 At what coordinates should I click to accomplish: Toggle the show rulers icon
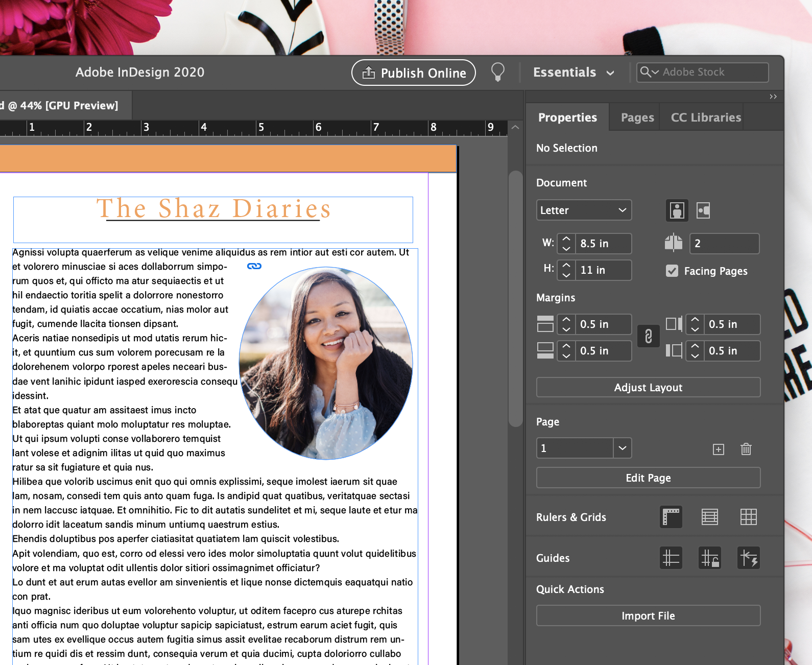pyautogui.click(x=671, y=517)
